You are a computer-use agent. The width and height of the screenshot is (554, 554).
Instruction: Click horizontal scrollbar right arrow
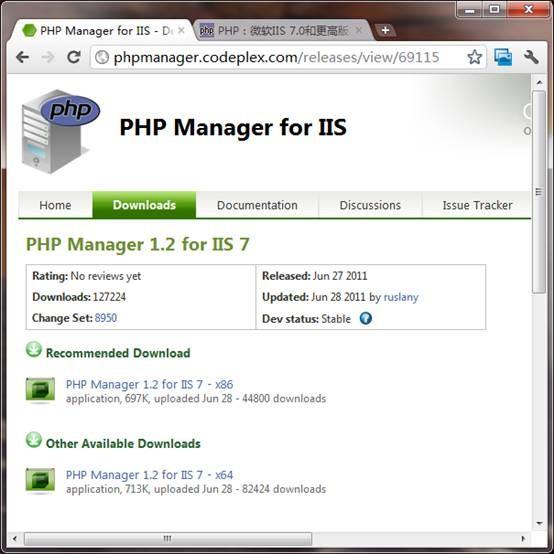coord(523,538)
